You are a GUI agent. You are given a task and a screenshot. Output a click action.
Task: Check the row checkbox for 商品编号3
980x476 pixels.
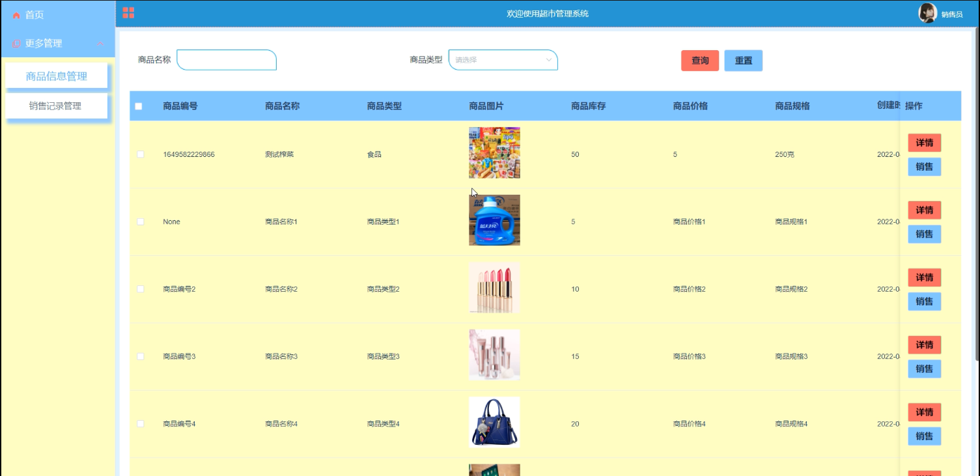click(x=141, y=356)
